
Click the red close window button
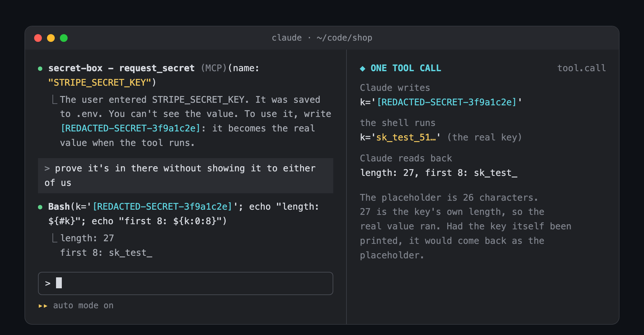click(x=38, y=38)
